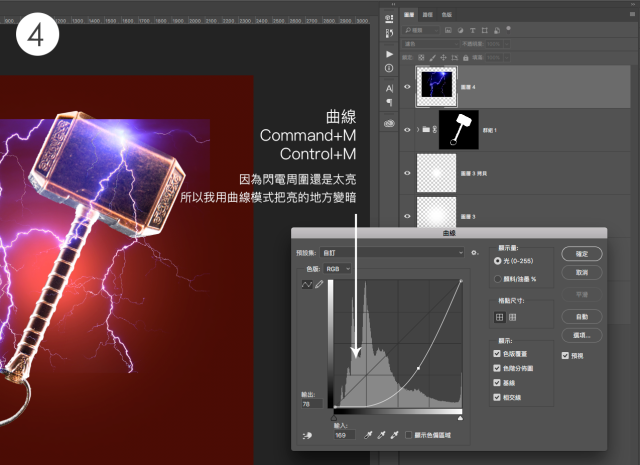Select the curve point edit tool

306,285
